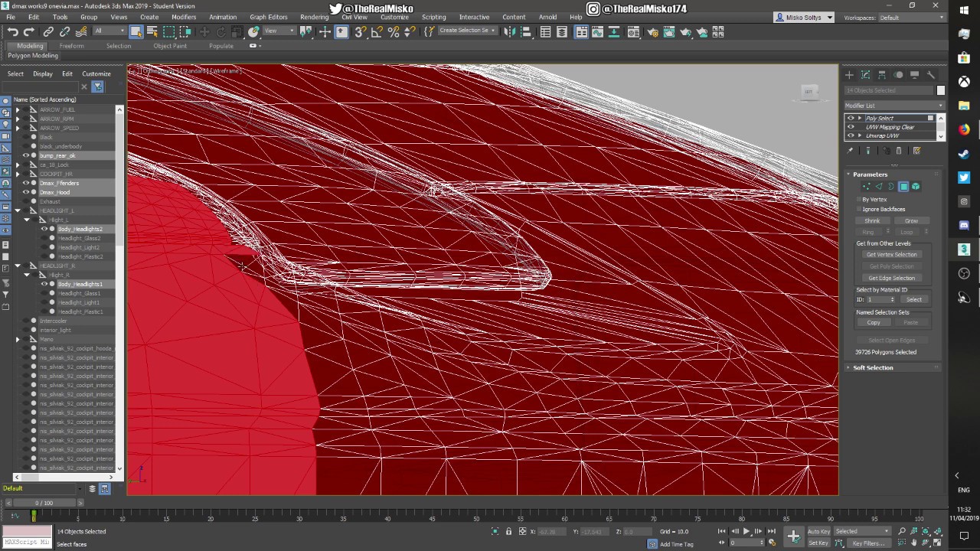Pick the Rectangular Selection Region tool

tap(168, 31)
